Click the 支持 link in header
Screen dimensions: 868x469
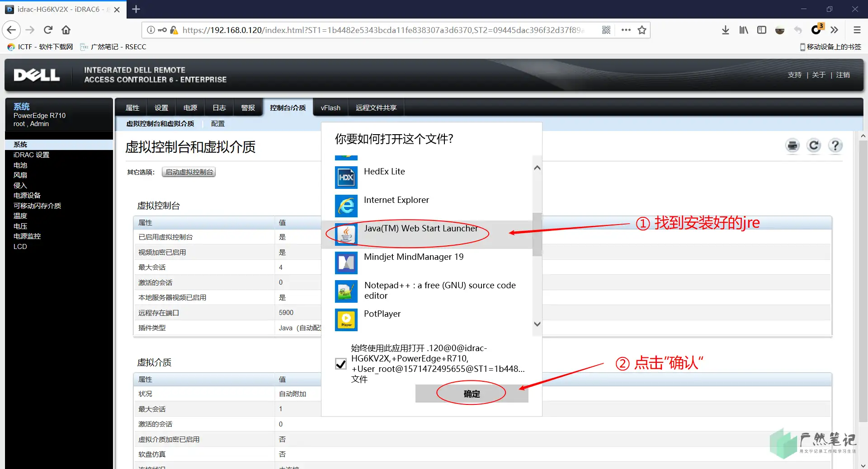pos(795,75)
